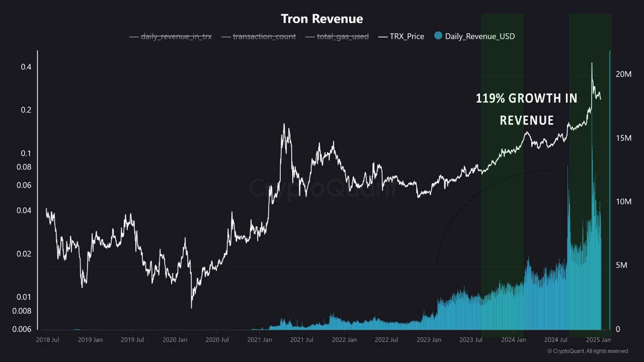644x362 pixels.
Task: Click the 2024 Jul date label
Action: click(555, 340)
